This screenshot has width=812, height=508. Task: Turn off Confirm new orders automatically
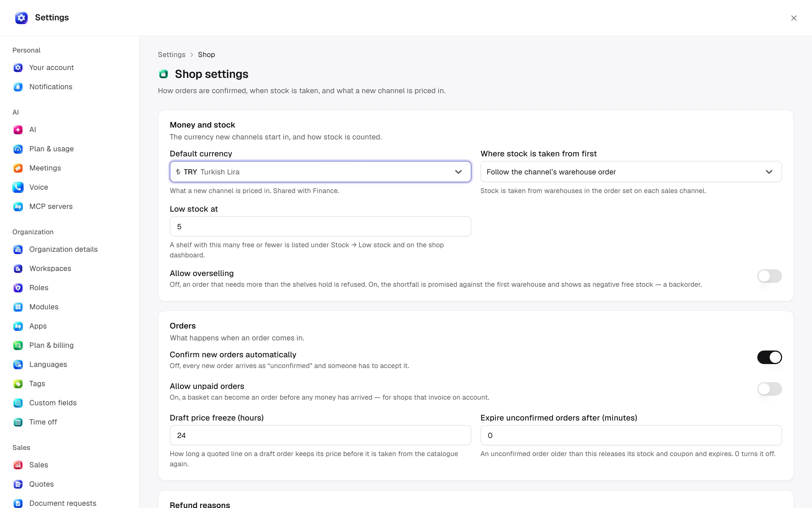point(769,357)
